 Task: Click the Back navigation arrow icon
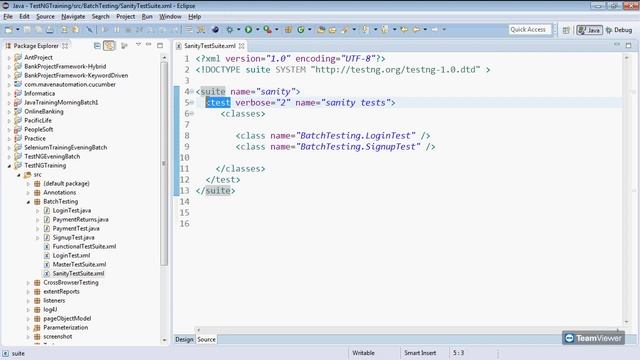coord(416,30)
